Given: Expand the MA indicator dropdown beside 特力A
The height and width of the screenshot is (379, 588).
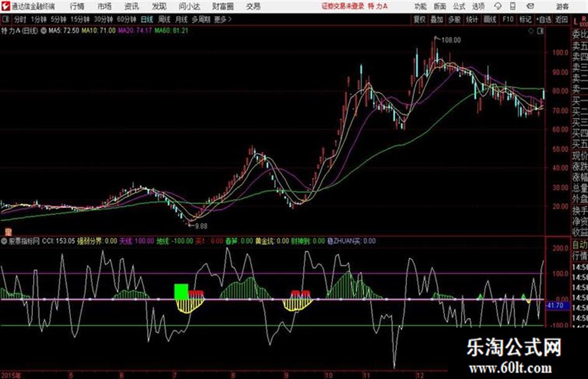Looking at the screenshot, I should pos(44,30).
